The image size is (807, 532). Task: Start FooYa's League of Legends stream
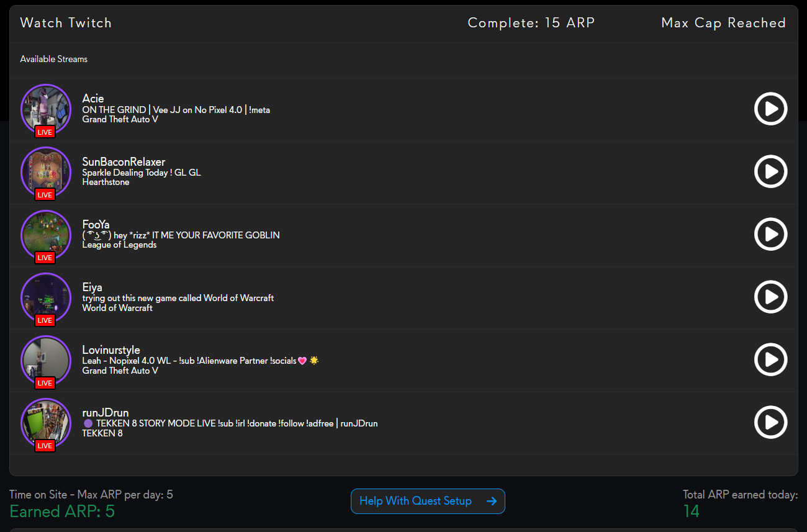(770, 234)
